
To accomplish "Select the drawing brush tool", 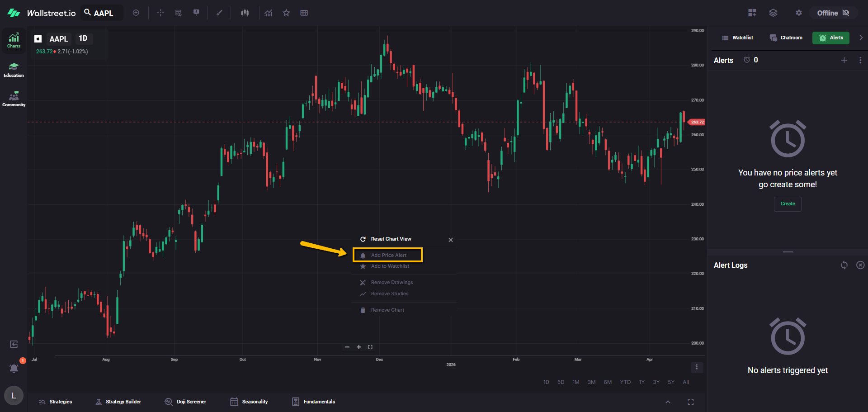I will (219, 13).
